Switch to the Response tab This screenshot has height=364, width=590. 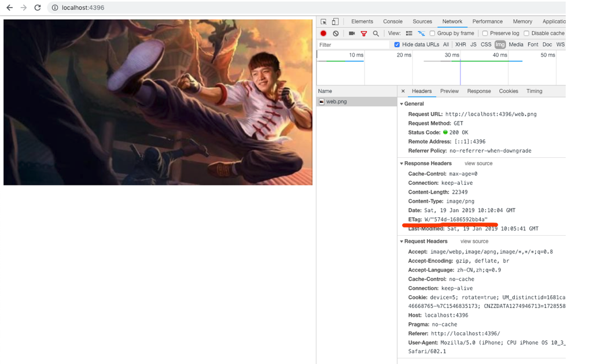click(479, 91)
